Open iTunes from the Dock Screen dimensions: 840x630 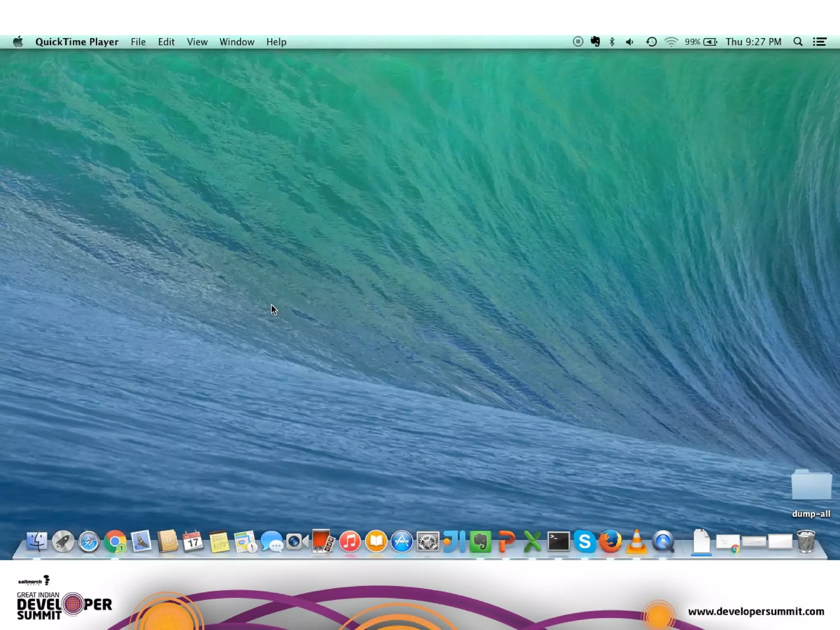(349, 541)
